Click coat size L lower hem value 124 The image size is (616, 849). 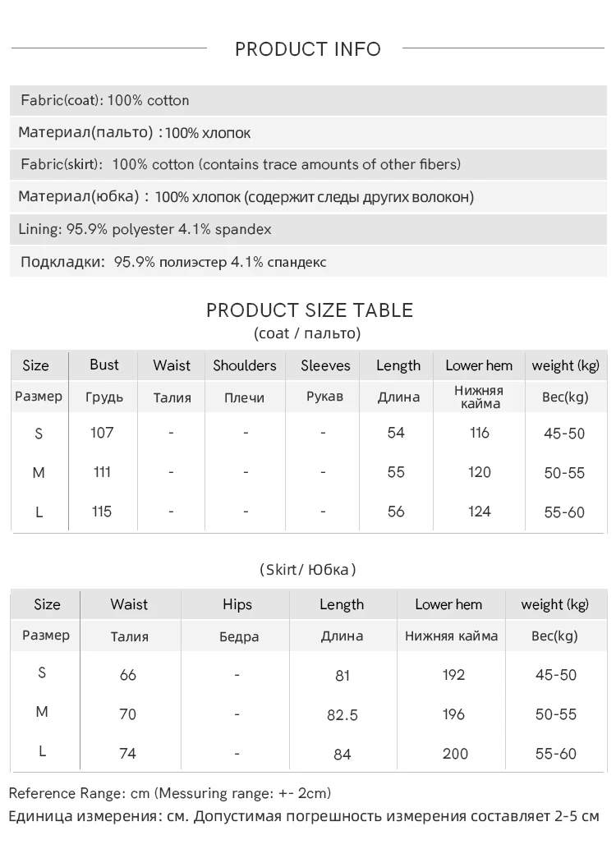[480, 512]
